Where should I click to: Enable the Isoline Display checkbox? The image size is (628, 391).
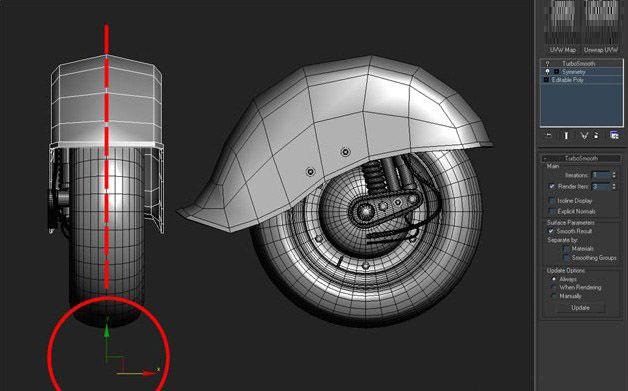click(552, 200)
